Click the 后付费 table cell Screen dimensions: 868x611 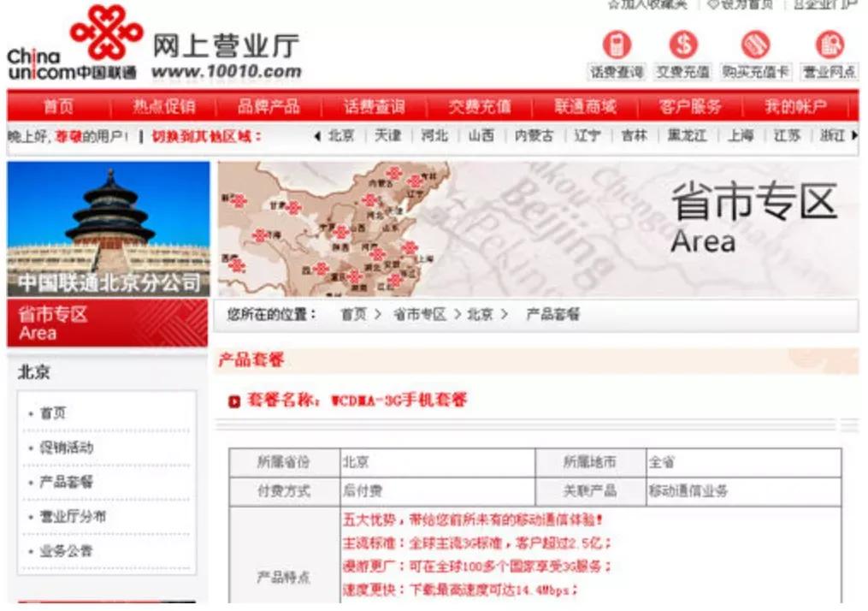click(x=437, y=491)
